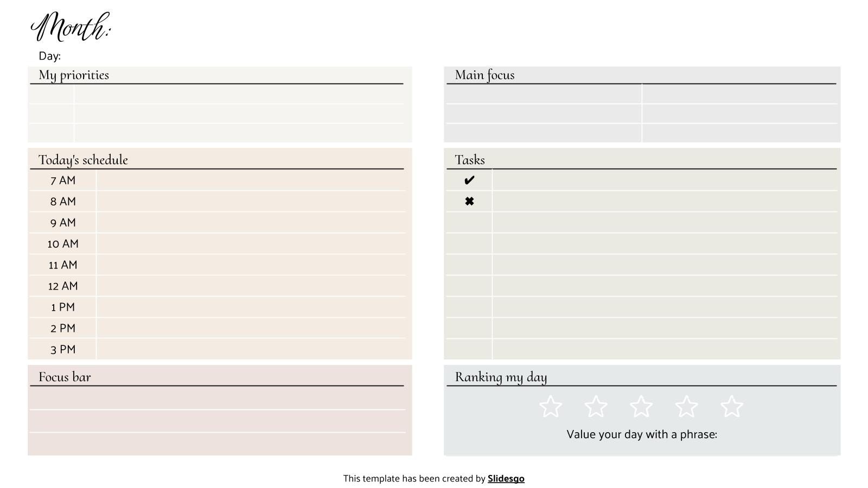This screenshot has height=488, width=868.
Task: Click the Main focus heading
Action: 484,75
